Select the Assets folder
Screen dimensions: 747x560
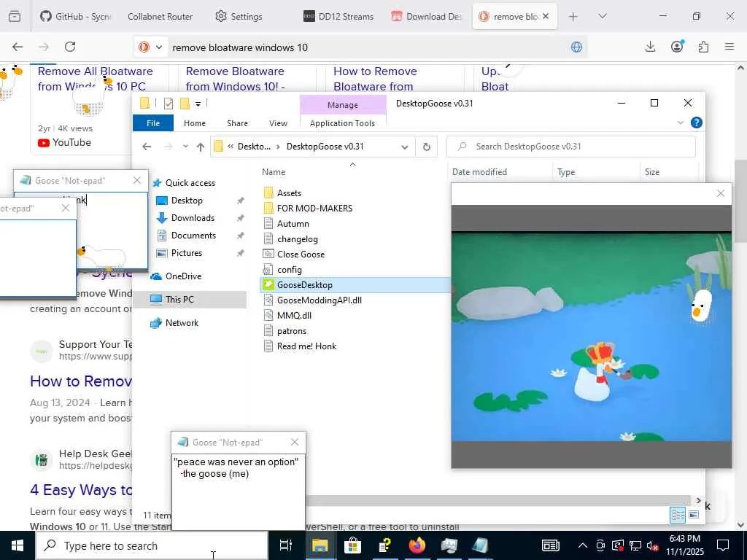coord(289,192)
